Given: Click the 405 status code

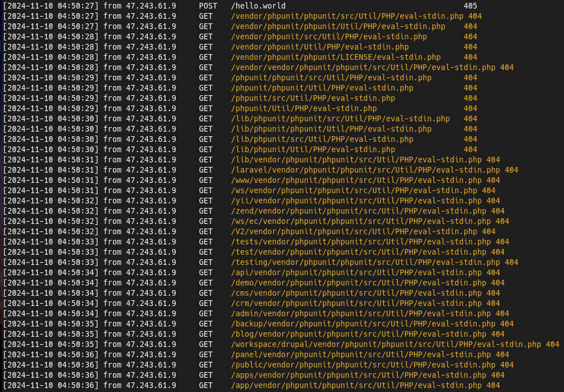Looking at the screenshot, I should [x=470, y=6].
